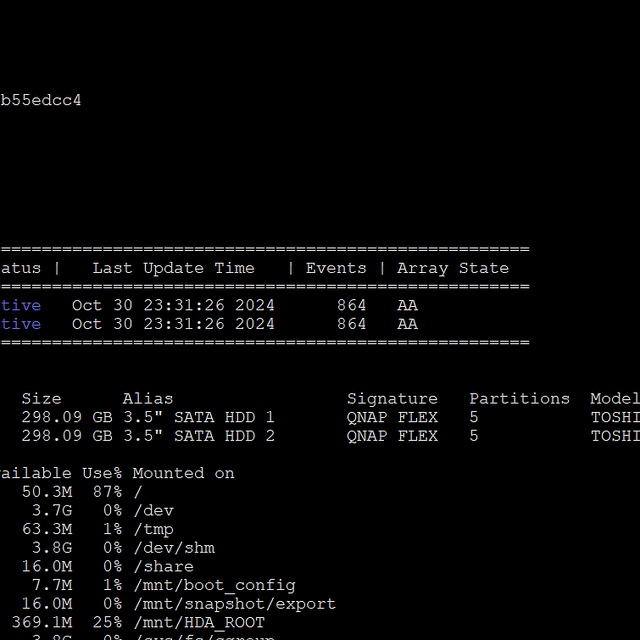Image resolution: width=640 pixels, height=640 pixels.
Task: Click QNAP FLEX signature for HDD 2
Action: (392, 436)
